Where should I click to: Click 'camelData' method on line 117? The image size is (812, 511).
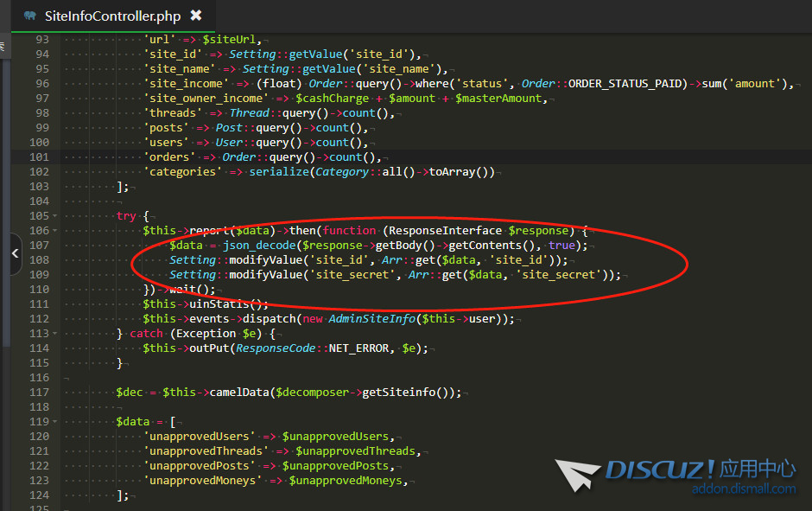click(239, 393)
